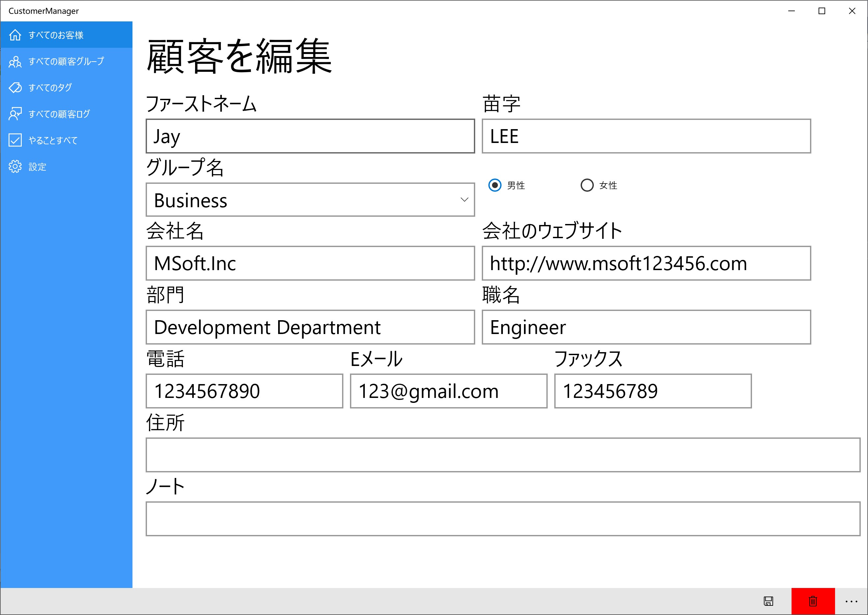Click the company website URL field
Viewport: 868px width, 615px height.
coord(646,264)
